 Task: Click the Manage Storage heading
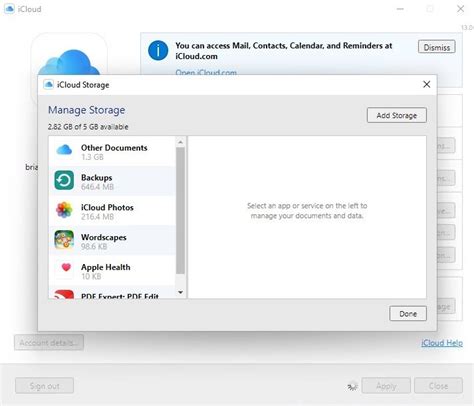[x=87, y=110]
